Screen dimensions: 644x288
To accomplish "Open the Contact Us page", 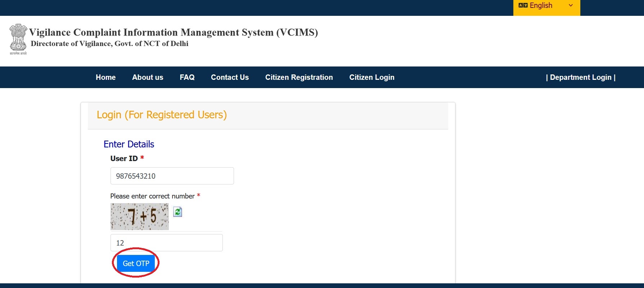I will [230, 77].
